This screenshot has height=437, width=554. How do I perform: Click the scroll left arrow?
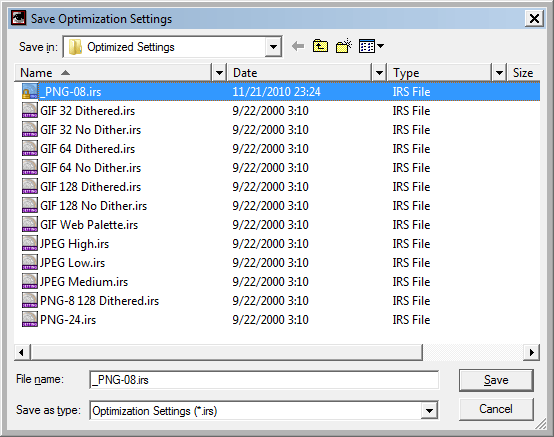click(22, 352)
